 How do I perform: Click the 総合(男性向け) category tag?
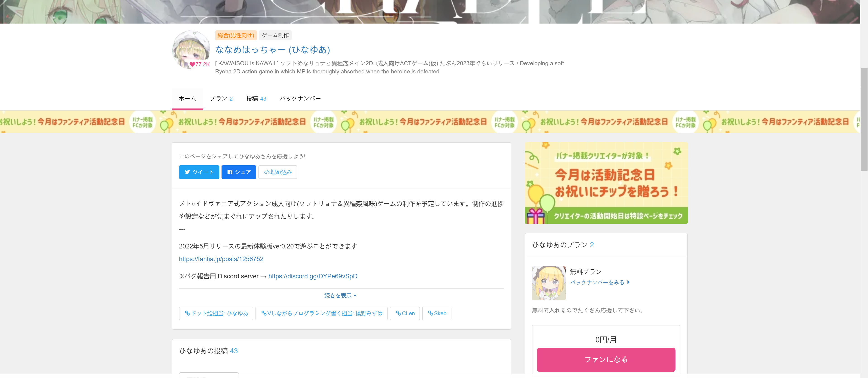point(236,35)
